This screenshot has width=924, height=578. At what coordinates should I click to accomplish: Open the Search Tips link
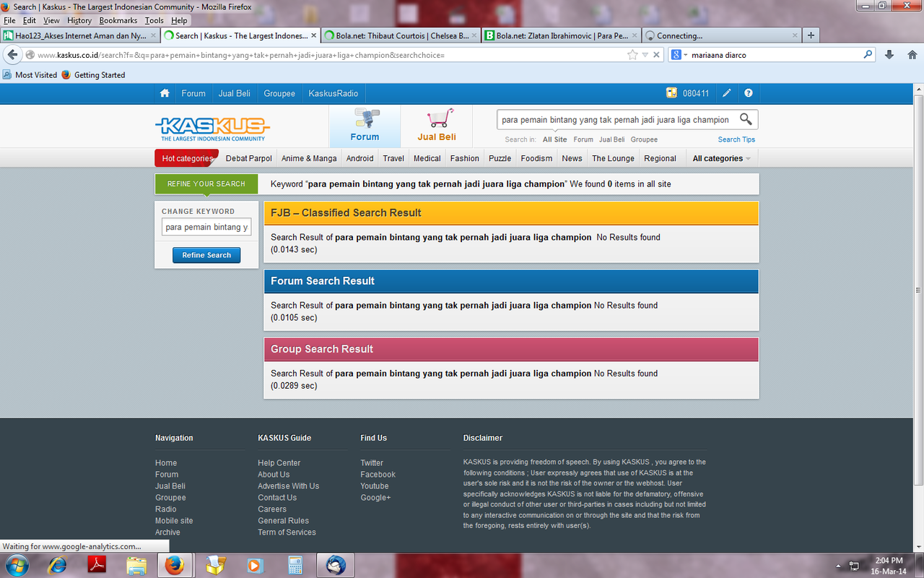pyautogui.click(x=736, y=139)
